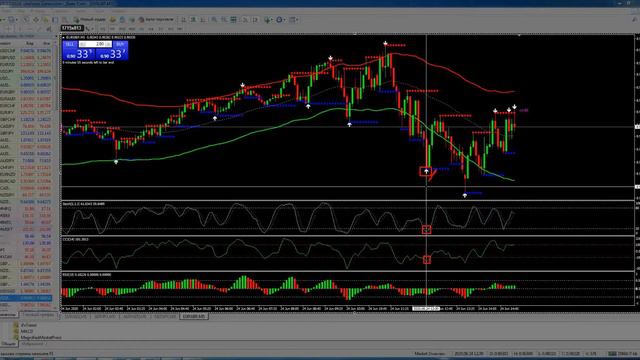Click the SELL one-click trading button
Image resolution: width=640 pixels, height=360 pixels.
[x=70, y=44]
